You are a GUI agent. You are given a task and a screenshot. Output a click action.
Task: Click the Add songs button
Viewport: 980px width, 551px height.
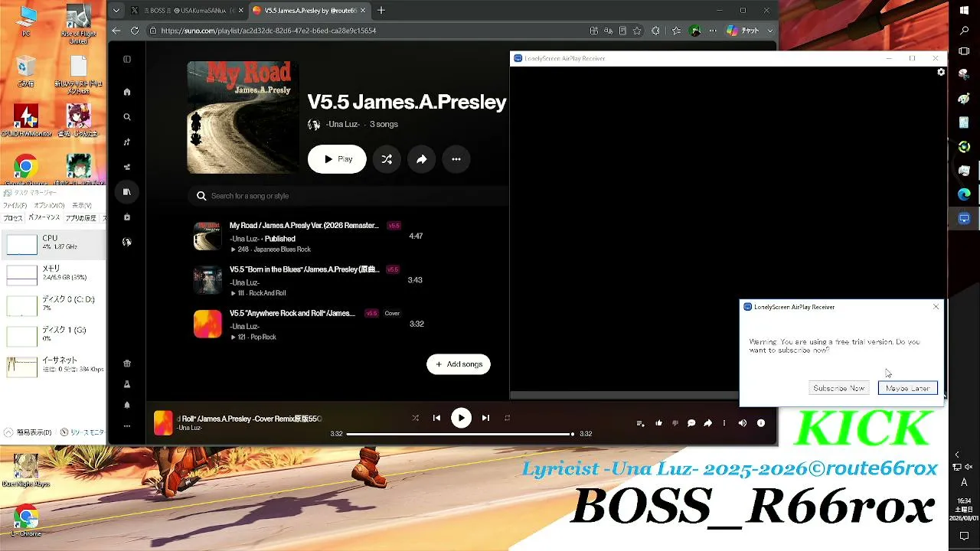pyautogui.click(x=459, y=364)
